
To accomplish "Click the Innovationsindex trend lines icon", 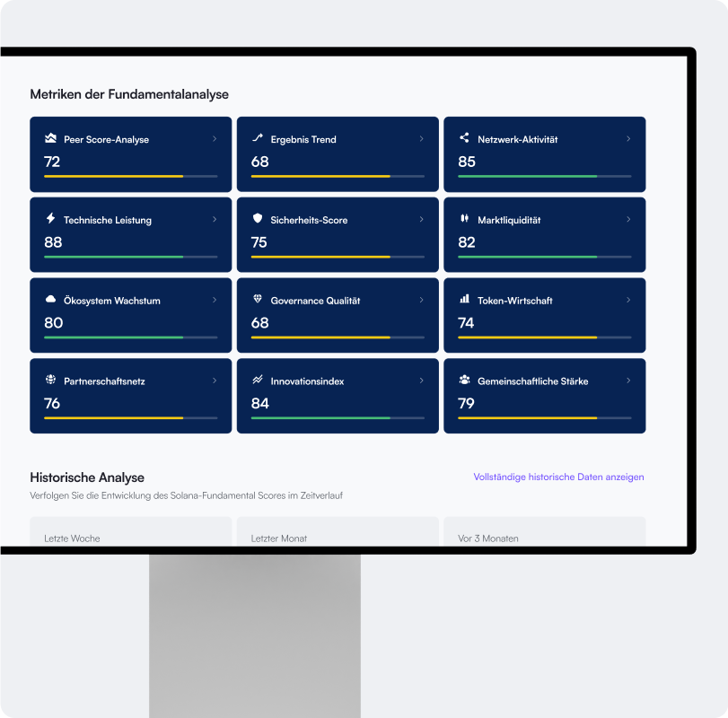I will coord(258,380).
